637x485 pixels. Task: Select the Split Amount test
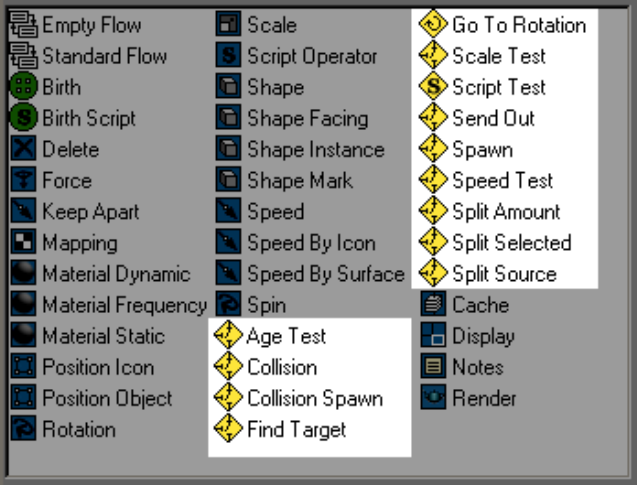tap(506, 212)
